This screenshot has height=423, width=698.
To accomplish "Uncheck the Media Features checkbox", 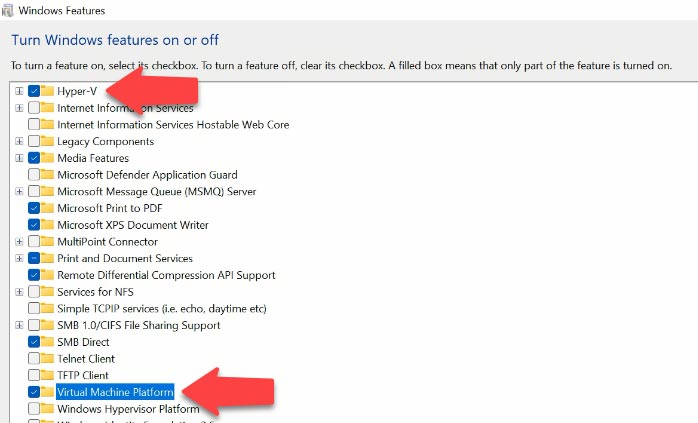I will tap(34, 158).
